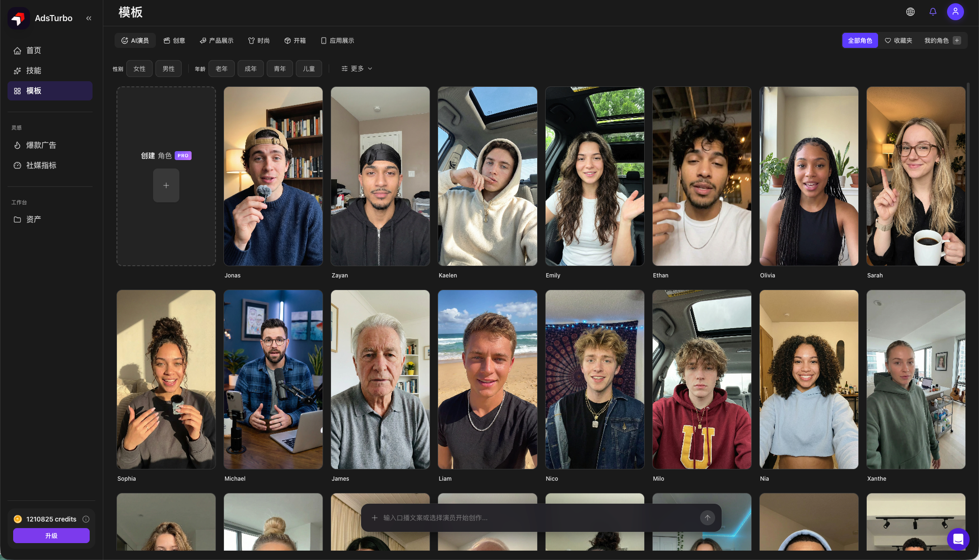This screenshot has height=560, width=979.
Task: Open the user profile avatar
Action: tap(955, 12)
